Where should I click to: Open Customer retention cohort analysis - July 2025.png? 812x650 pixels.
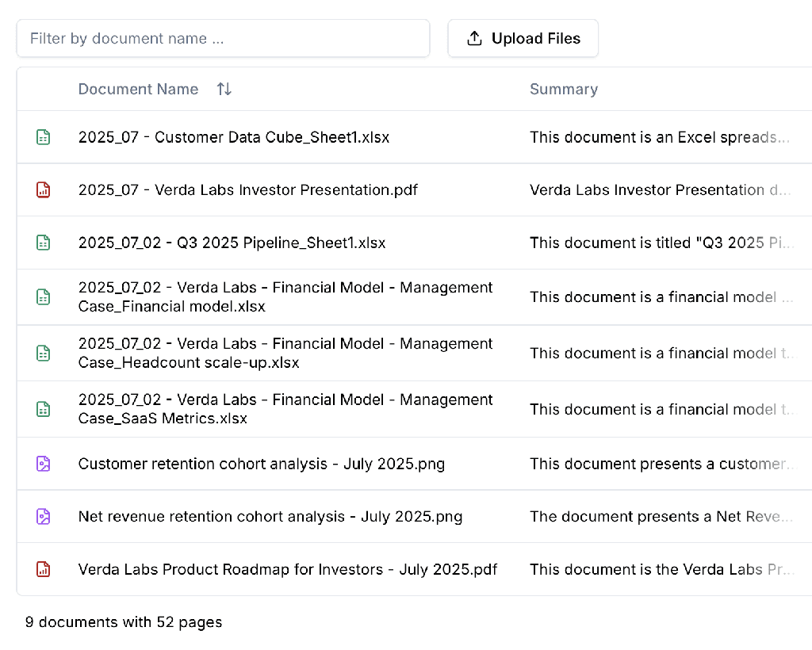pos(262,464)
